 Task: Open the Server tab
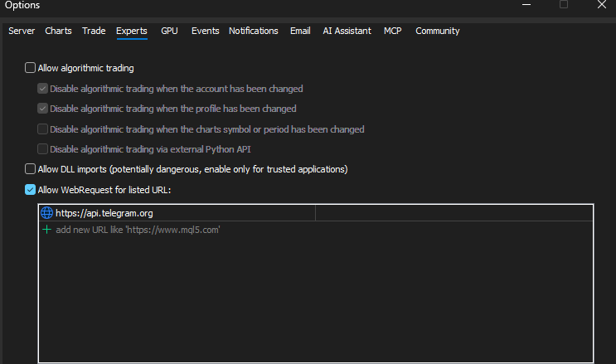(x=22, y=31)
